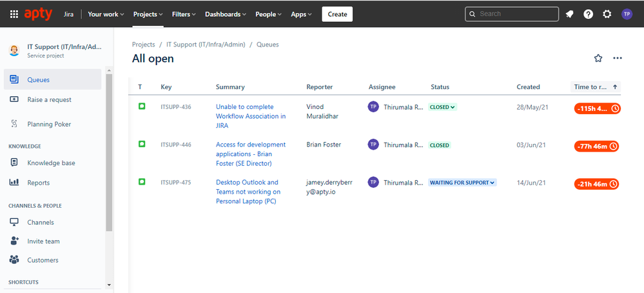Open issue ITSUPP-436 key link
This screenshot has height=293, width=644.
click(176, 107)
